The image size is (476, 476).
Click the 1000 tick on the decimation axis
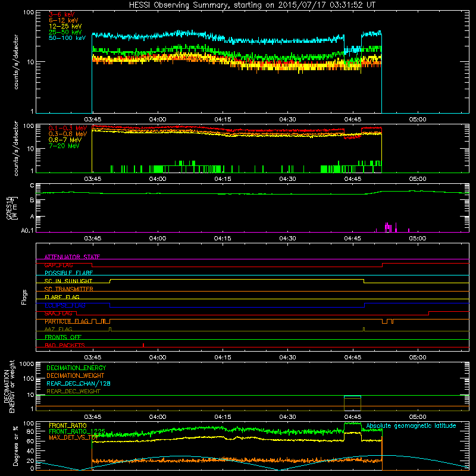coord(27,364)
